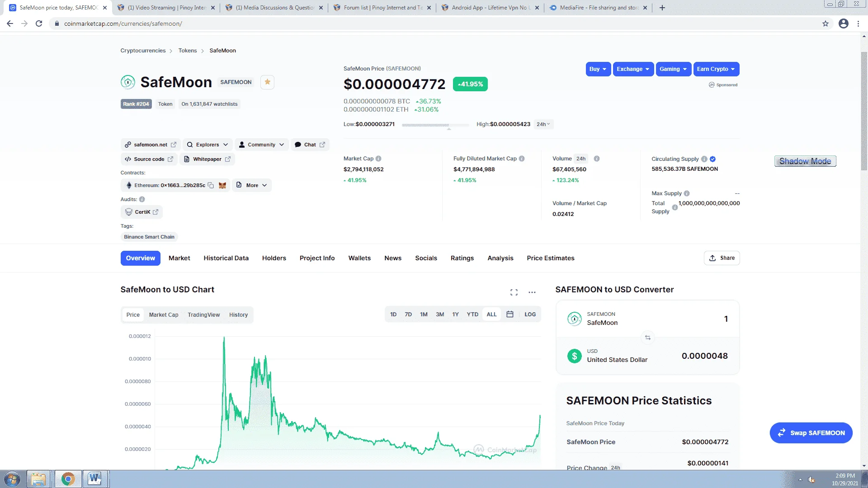Open the Earn Crypto dropdown
This screenshot has height=488, width=868.
click(x=716, y=69)
